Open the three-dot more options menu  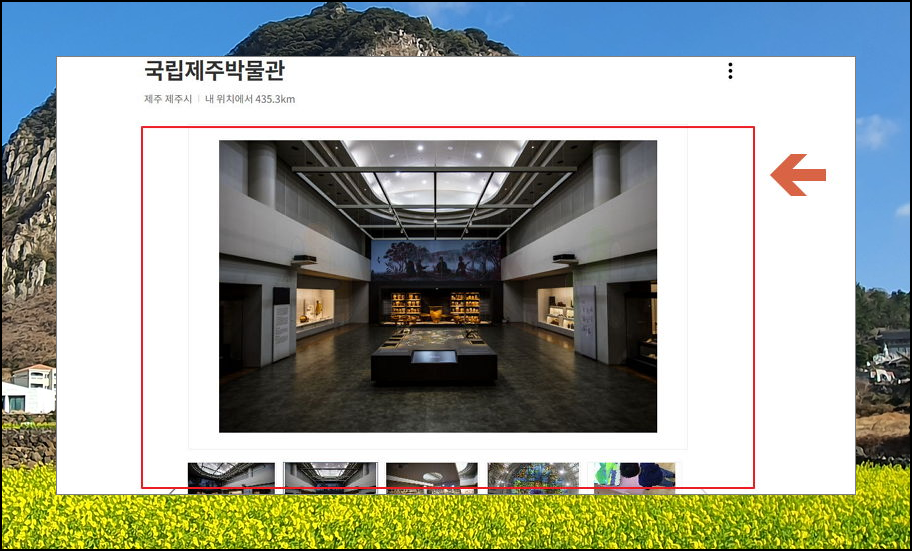tap(730, 71)
